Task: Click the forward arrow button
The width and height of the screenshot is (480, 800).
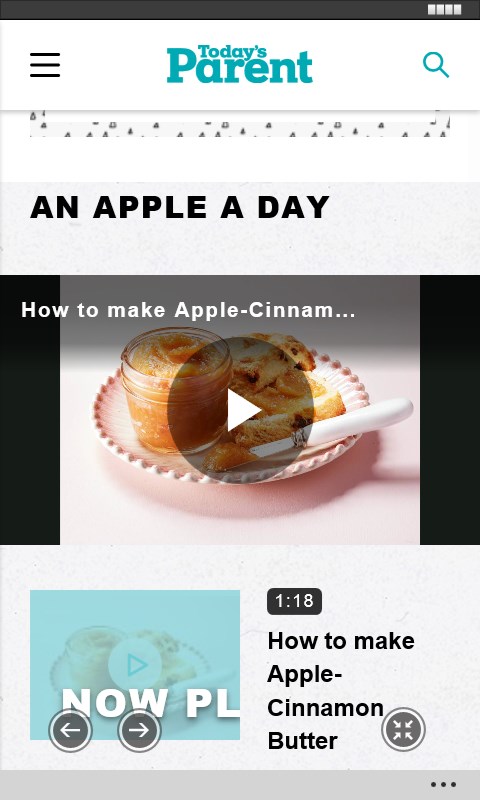Action: pos(139,730)
